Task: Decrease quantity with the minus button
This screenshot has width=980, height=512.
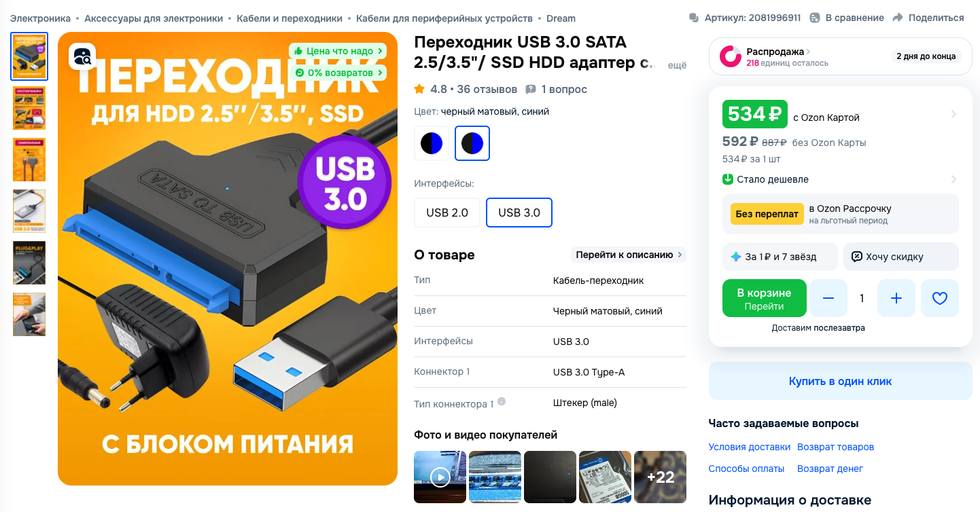Action: (x=828, y=298)
